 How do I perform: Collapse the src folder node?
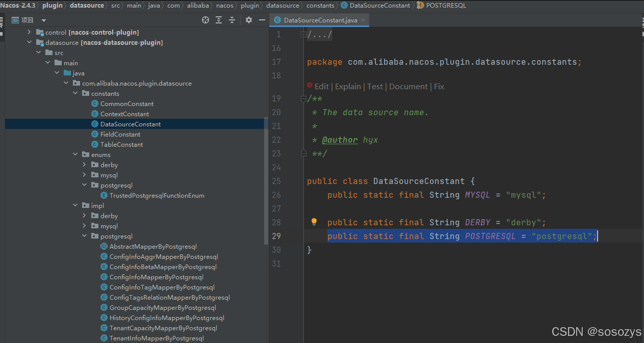(38, 52)
